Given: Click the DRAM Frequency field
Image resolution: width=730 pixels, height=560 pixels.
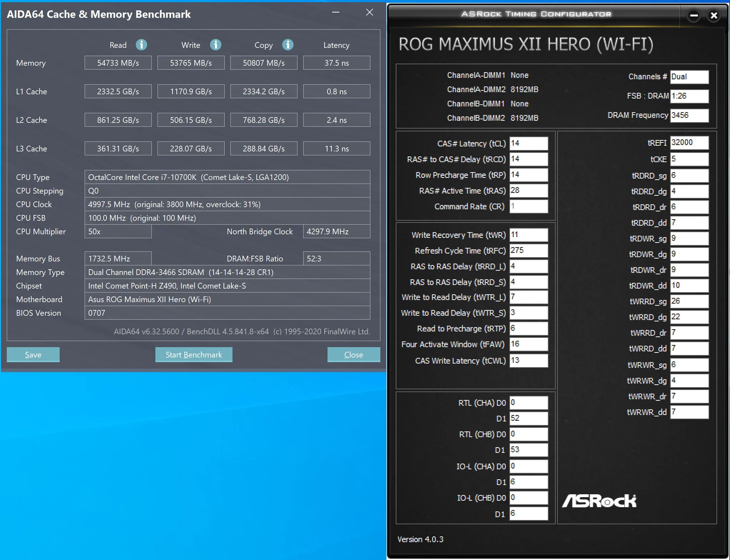Looking at the screenshot, I should click(x=689, y=115).
